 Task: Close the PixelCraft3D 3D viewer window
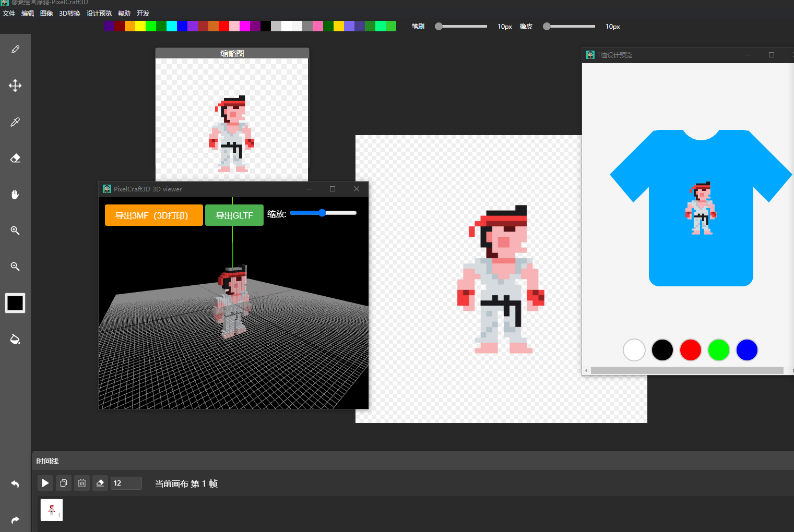(x=357, y=189)
